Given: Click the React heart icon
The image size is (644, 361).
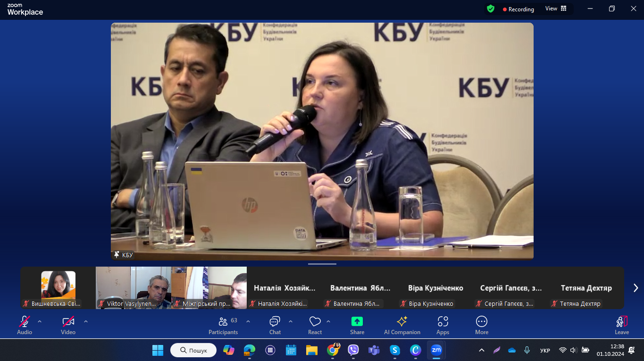Looking at the screenshot, I should tap(315, 325).
